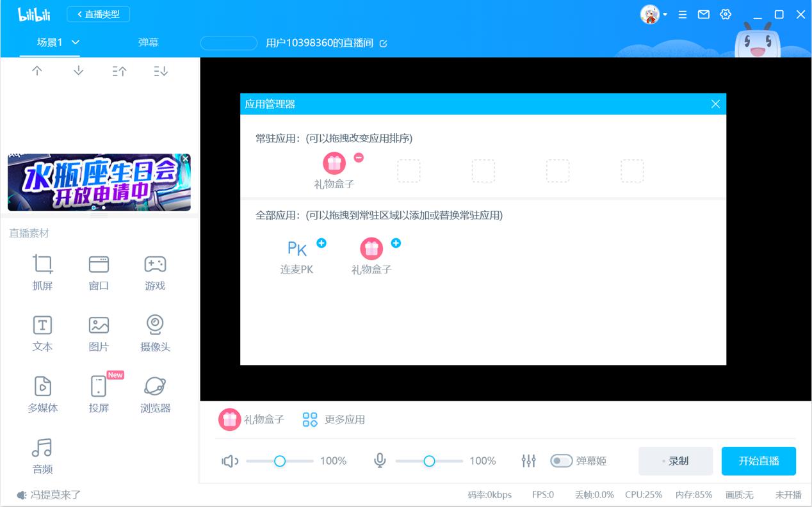This screenshot has height=507, width=812.
Task: Expand the 场景1 scene dropdown
Action: click(x=76, y=42)
